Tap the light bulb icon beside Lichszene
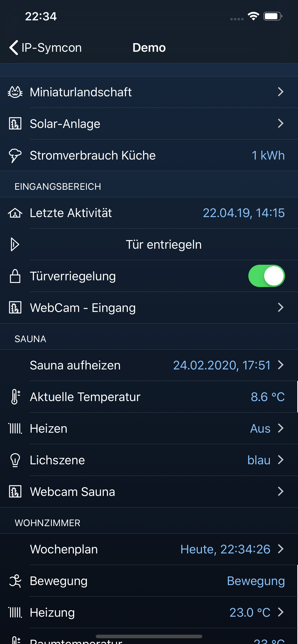 click(15, 460)
